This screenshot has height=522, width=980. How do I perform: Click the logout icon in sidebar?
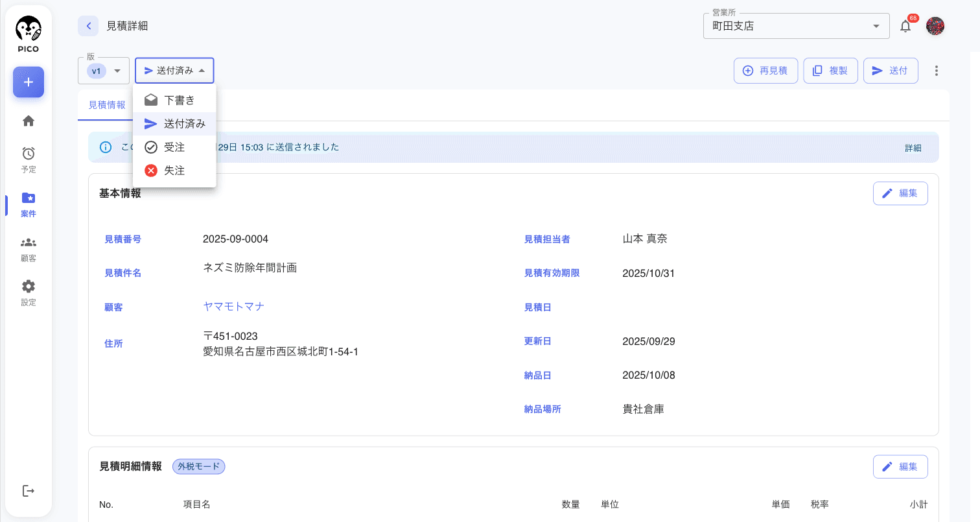pos(29,491)
